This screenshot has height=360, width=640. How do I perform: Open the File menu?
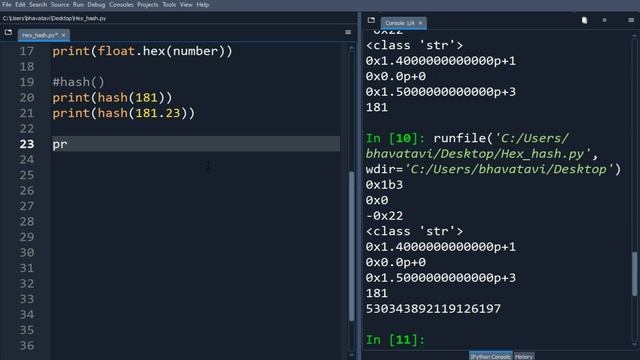click(7, 4)
